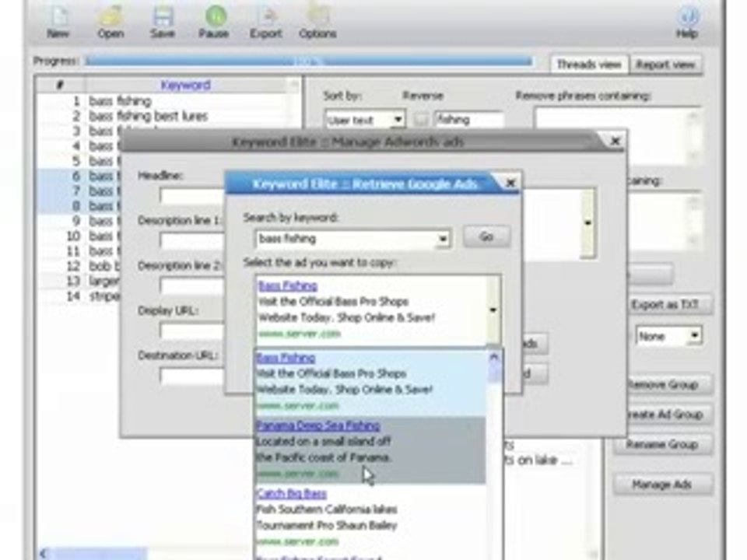Select keyword row number 12 starting 'bob'
747x560 pixels.
[80, 266]
